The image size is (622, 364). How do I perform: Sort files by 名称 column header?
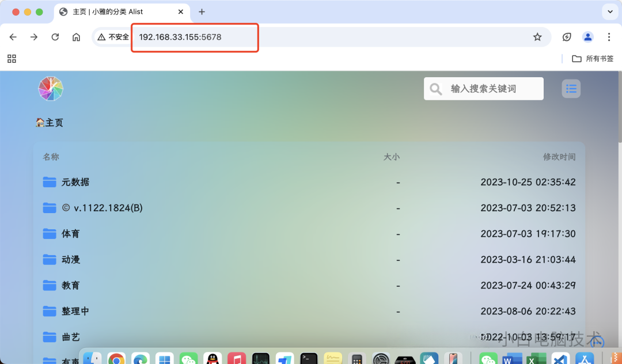51,157
